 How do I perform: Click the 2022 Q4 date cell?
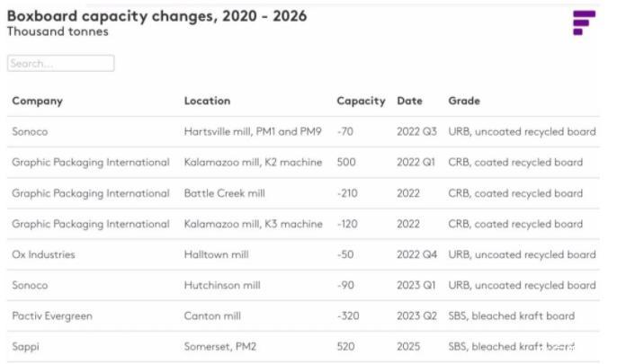coord(416,254)
